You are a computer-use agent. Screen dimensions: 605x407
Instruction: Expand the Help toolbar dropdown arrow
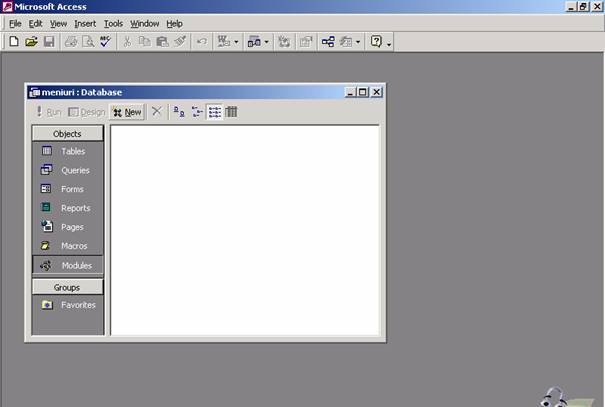click(388, 43)
